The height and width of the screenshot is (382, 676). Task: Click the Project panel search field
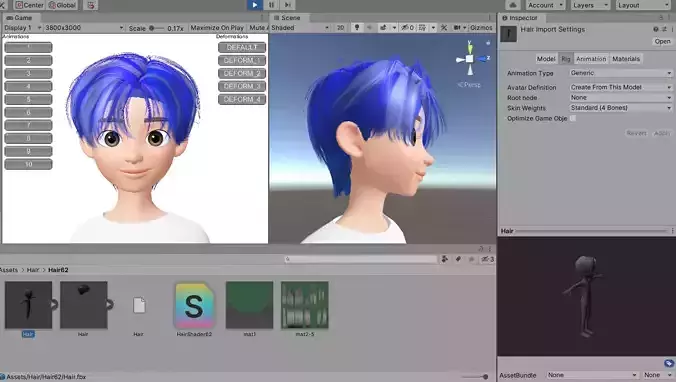[x=361, y=259]
